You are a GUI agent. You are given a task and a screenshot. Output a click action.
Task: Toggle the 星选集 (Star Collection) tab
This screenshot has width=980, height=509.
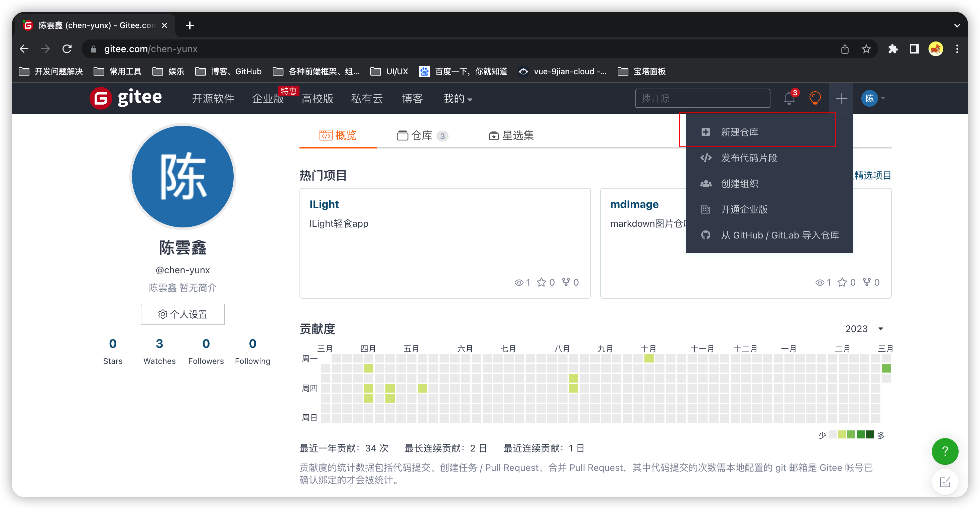pos(511,135)
